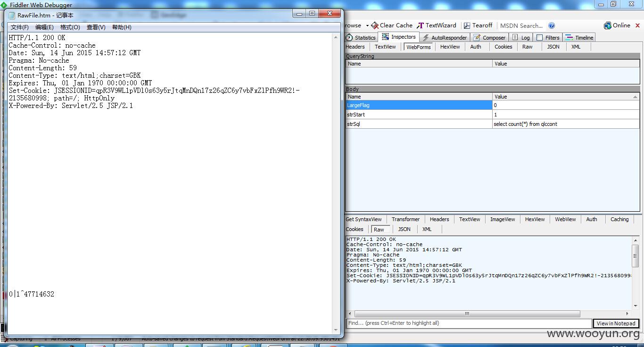Screen dimensions: 644x347
Task: Open the Notepad 文件(F) menu
Action: click(x=19, y=27)
